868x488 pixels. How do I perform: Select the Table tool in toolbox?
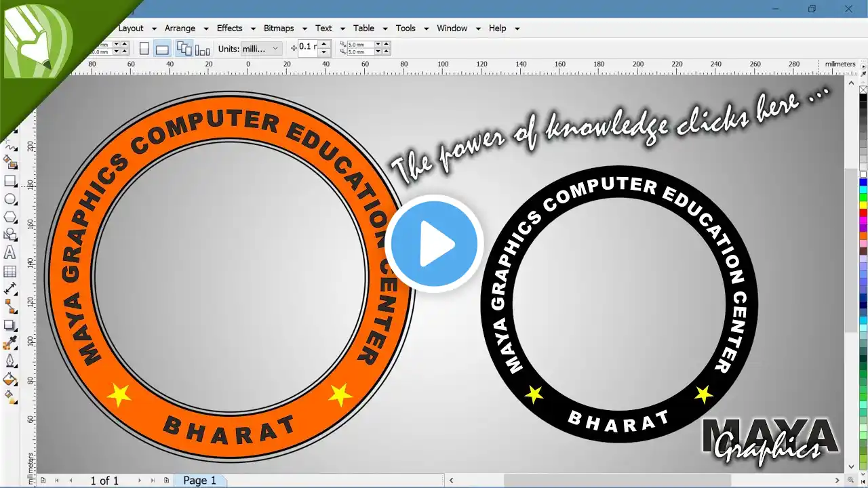tap(10, 272)
